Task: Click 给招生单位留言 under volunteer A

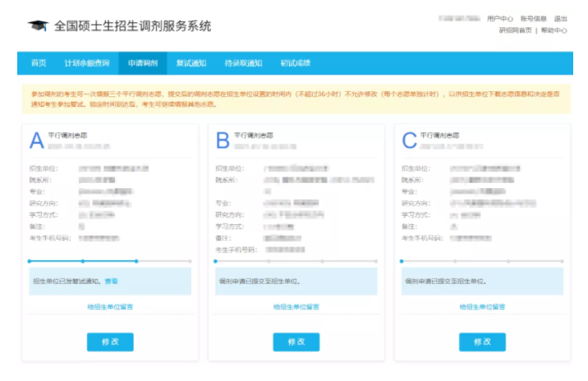Action: (x=110, y=306)
